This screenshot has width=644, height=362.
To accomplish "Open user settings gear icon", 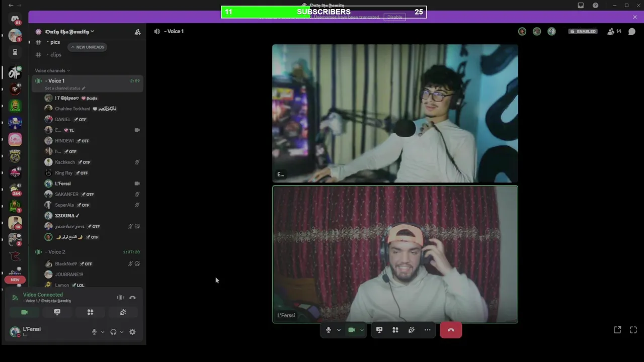I will 132,332.
